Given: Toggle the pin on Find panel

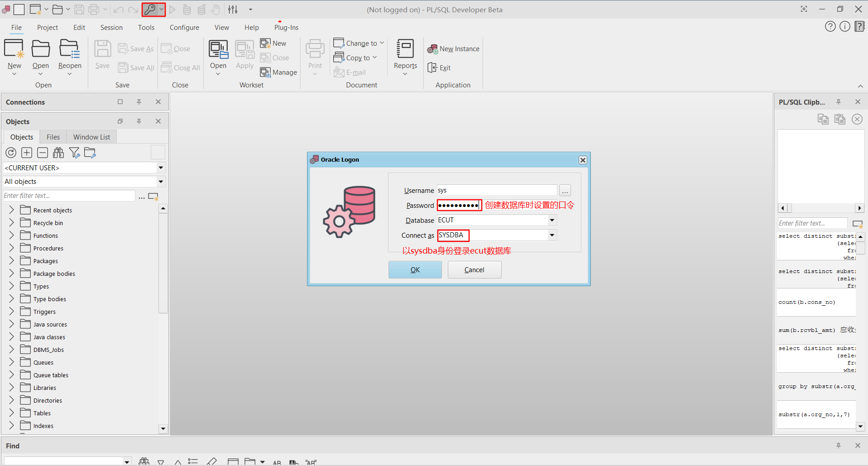Looking at the screenshot, I should (839, 446).
